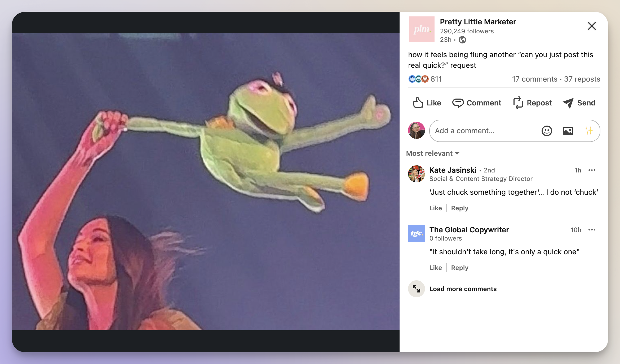Expand the Most relevant sort dropdown
620x364 pixels.
(x=433, y=153)
